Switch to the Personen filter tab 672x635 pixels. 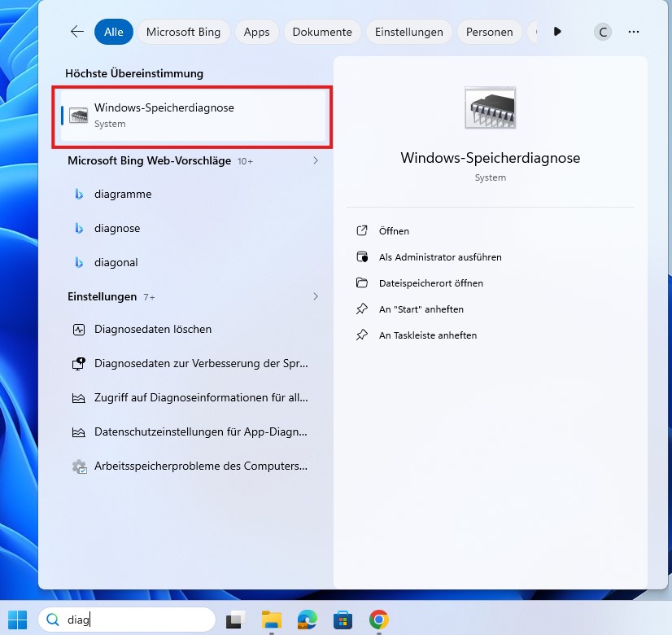[x=490, y=32]
